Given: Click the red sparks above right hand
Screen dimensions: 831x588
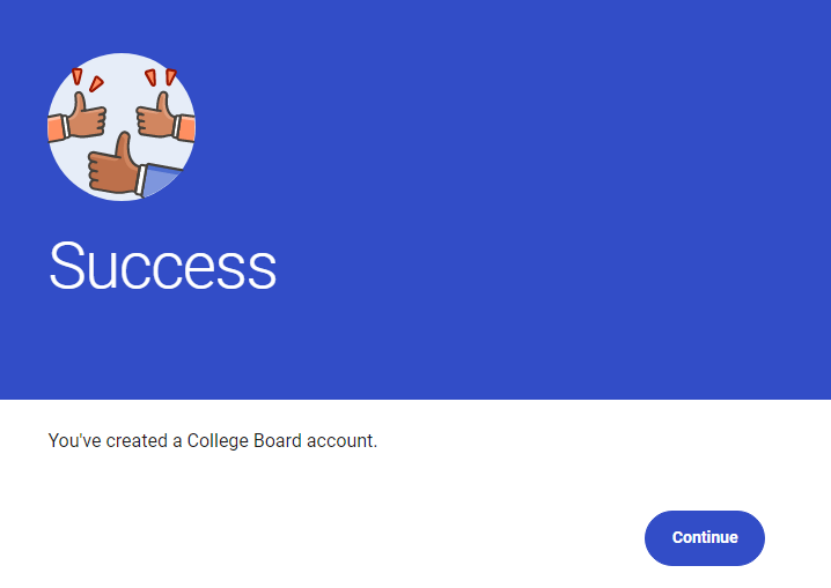Looking at the screenshot, I should tap(160, 77).
